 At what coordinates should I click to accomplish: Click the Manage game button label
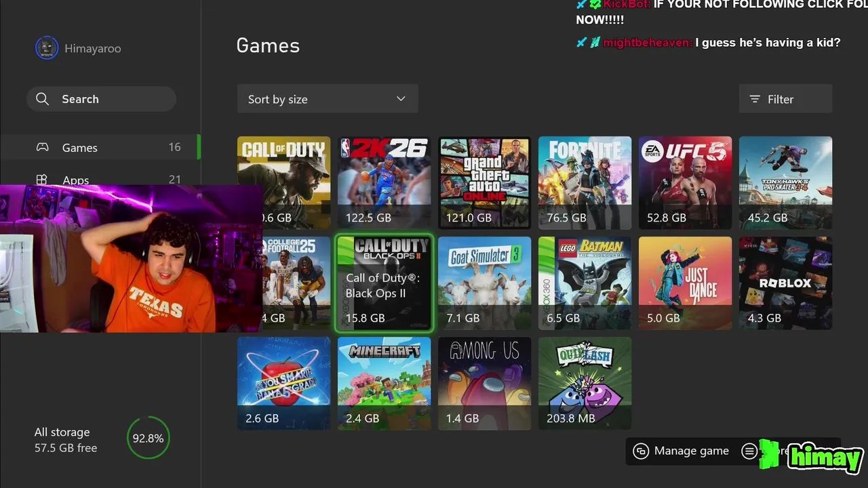(x=691, y=451)
